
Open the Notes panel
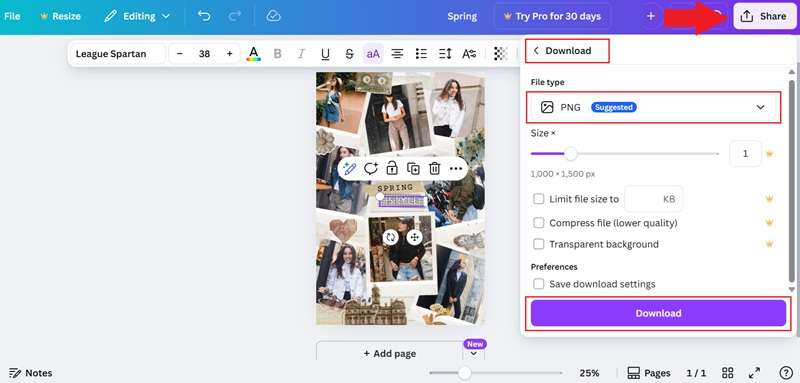coord(31,373)
